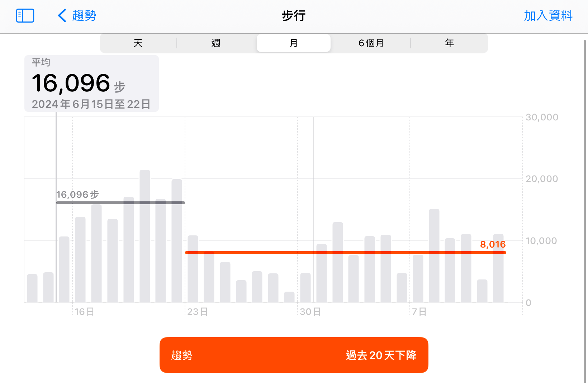Tap the orange 趨勢 trend banner
The height and width of the screenshot is (383, 588).
[x=294, y=355]
